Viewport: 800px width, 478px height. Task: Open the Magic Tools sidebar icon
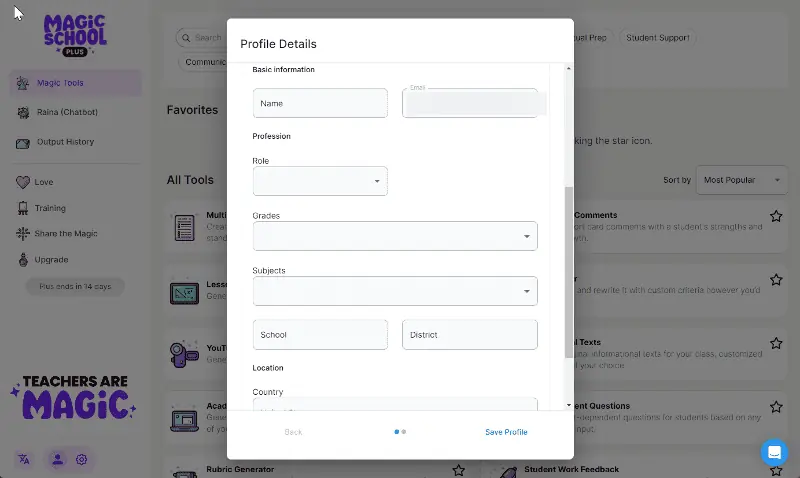[22, 83]
